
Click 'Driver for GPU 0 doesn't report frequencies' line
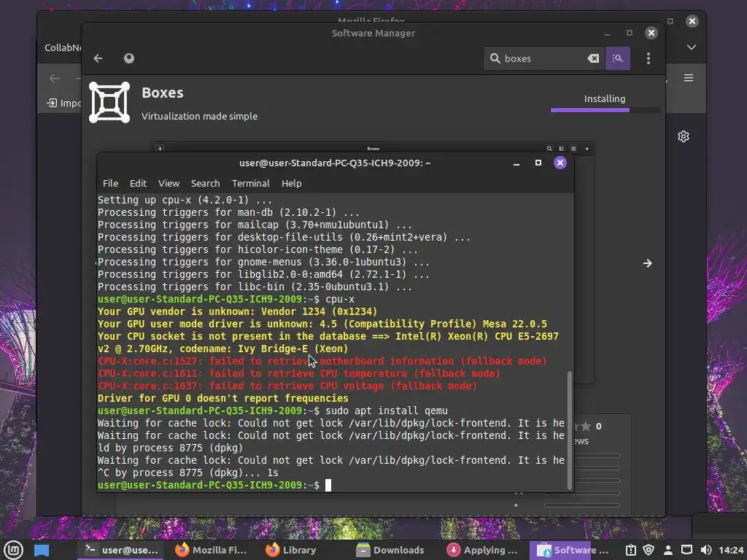223,398
